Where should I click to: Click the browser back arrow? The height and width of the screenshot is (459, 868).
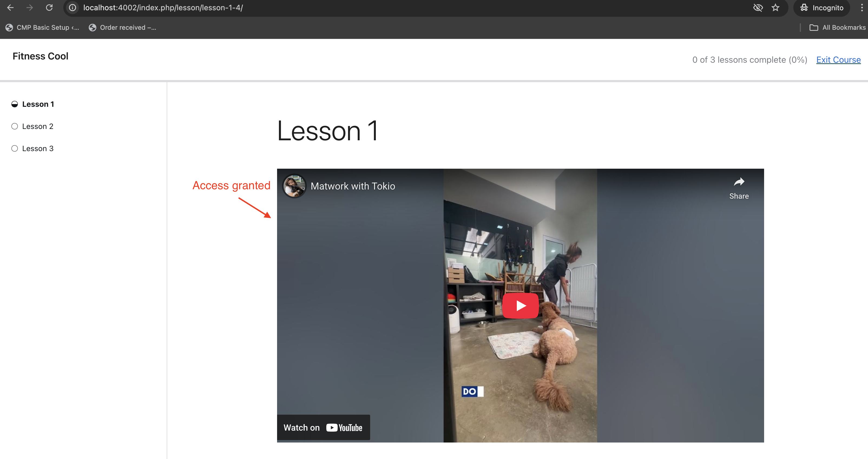[x=11, y=7]
